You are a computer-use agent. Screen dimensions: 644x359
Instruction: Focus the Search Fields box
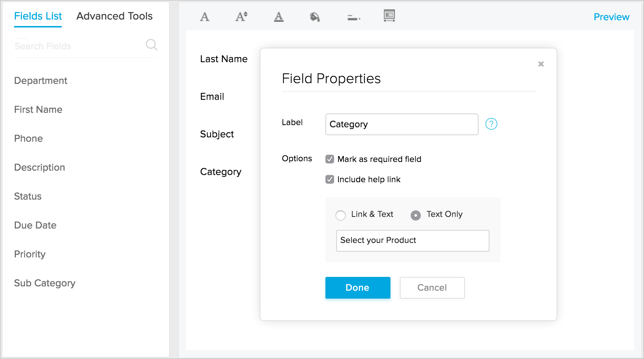(x=78, y=46)
